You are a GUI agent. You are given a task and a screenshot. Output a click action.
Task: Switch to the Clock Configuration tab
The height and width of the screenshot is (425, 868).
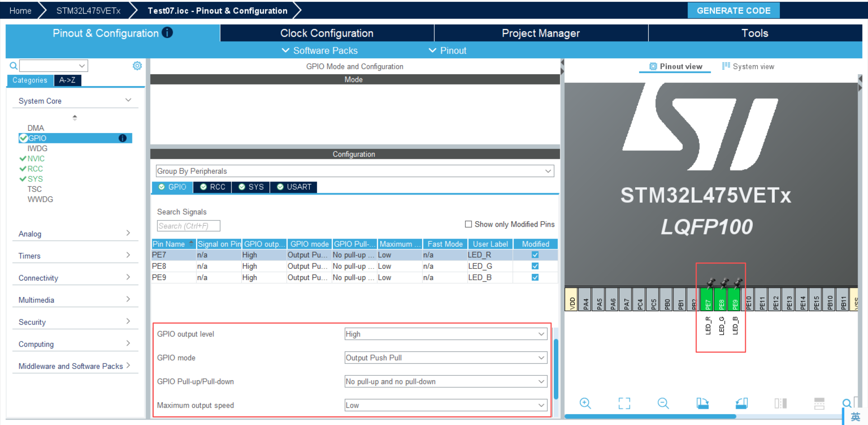click(327, 33)
